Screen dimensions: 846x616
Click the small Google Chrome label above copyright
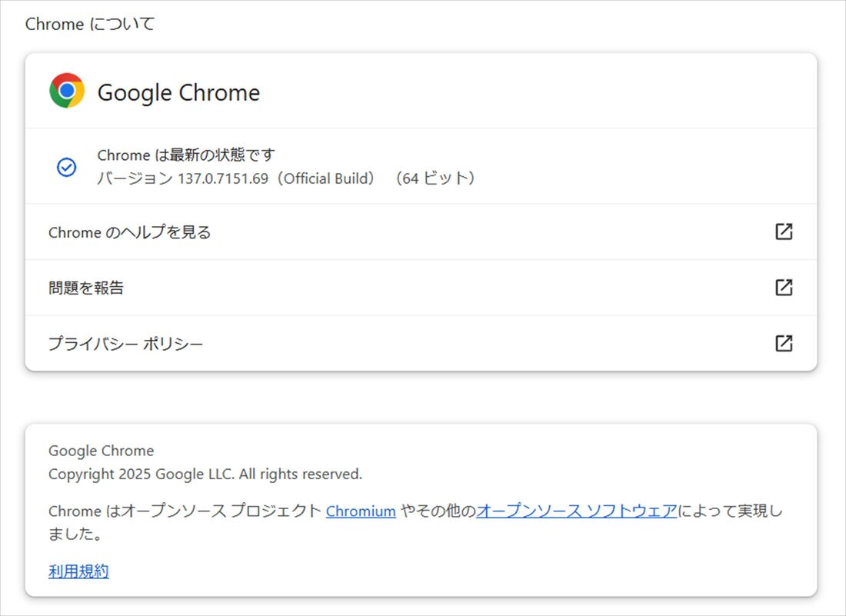tap(101, 451)
